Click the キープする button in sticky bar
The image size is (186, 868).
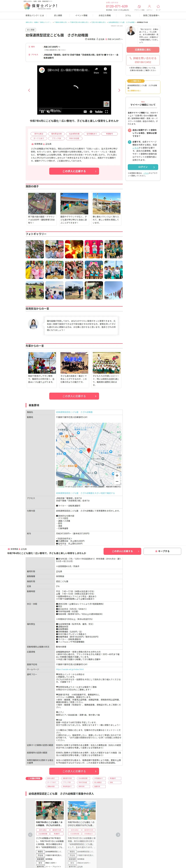coord(162,551)
